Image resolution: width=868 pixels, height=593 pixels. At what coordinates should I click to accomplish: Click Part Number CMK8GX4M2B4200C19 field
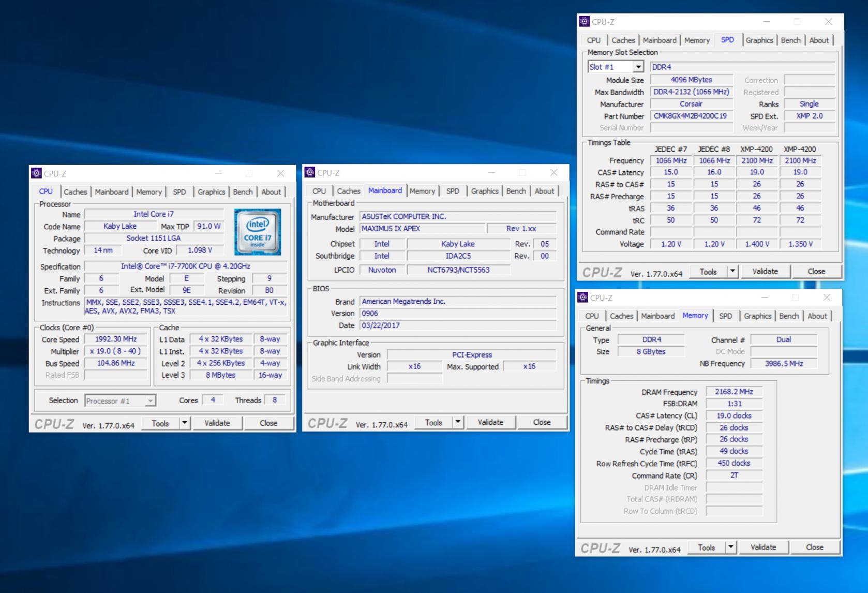pos(692,116)
